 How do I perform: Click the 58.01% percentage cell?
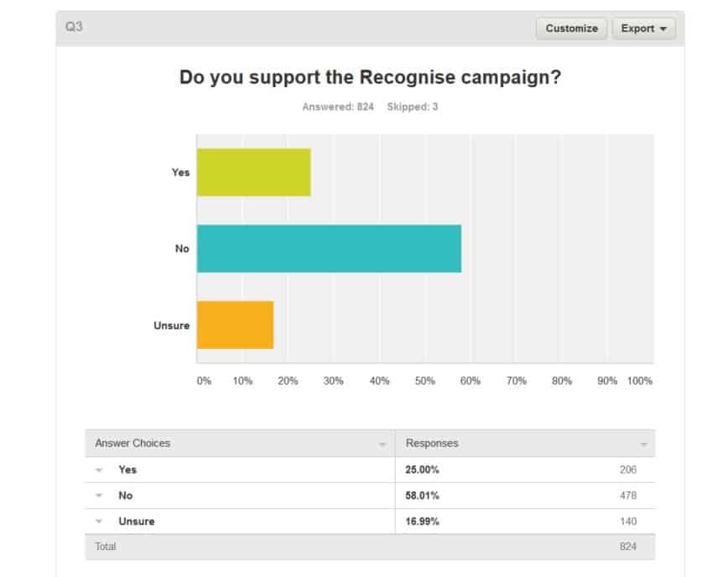tap(422, 496)
